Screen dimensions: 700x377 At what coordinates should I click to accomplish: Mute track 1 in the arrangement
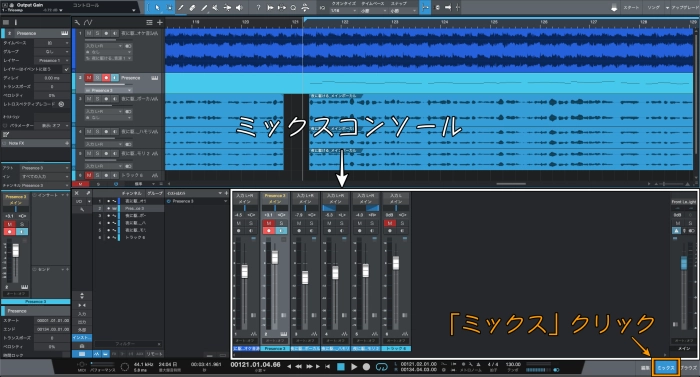click(x=89, y=34)
